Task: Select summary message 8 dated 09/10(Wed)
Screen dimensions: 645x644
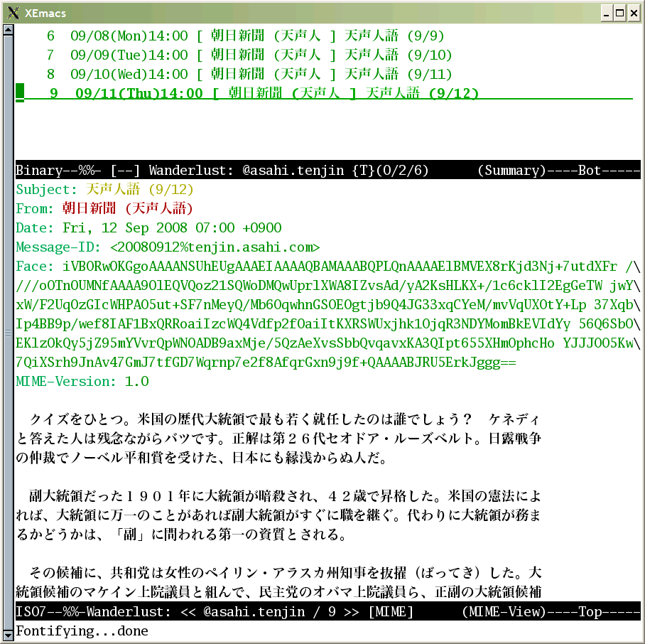Action: [249, 75]
